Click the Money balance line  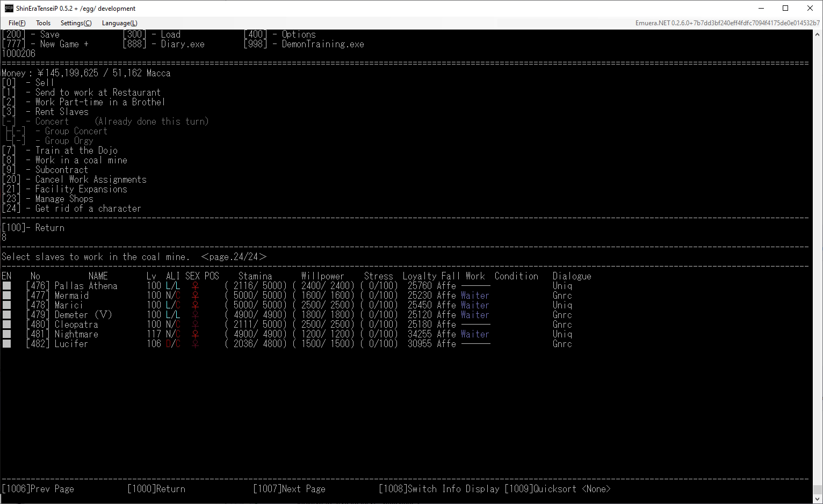pos(86,73)
